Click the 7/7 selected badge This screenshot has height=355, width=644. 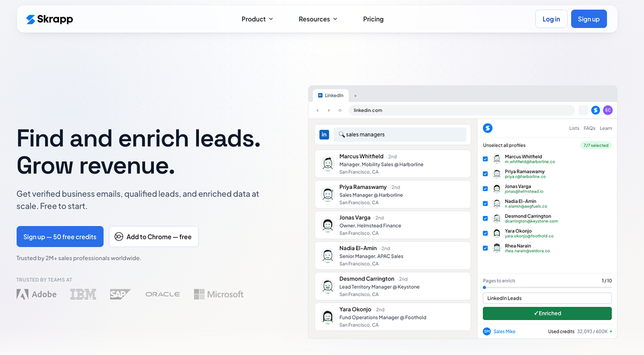pos(596,146)
